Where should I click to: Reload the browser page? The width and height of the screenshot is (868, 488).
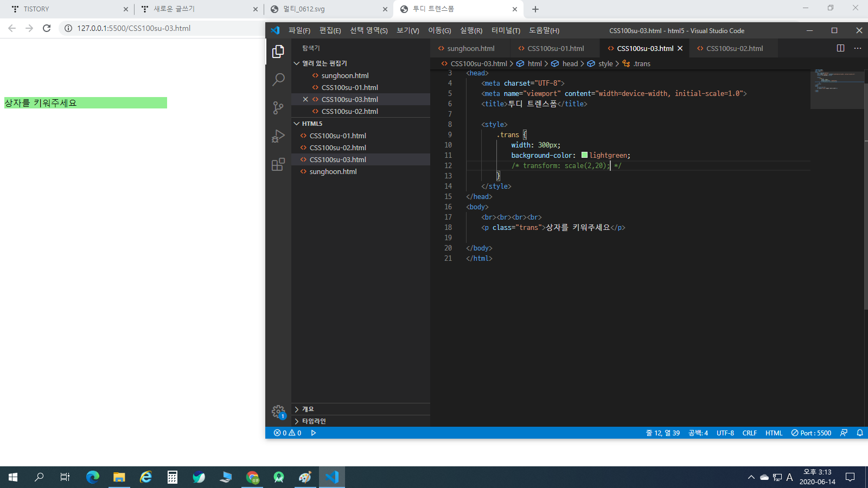[47, 28]
